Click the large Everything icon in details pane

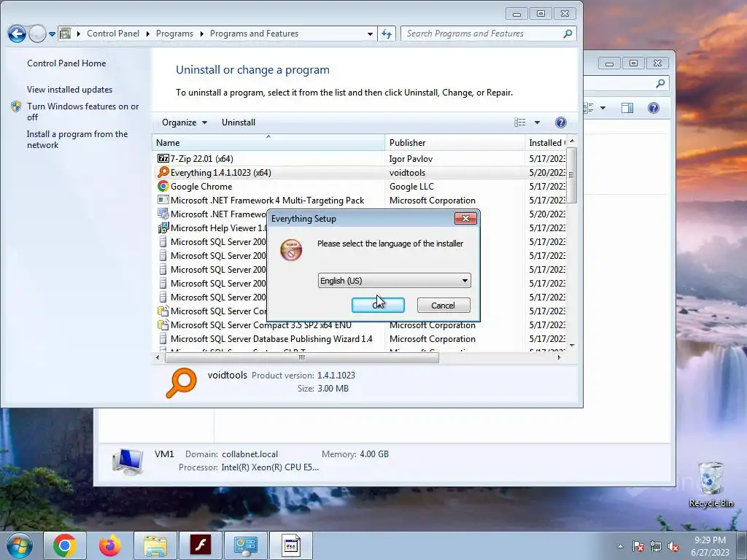pos(181,383)
